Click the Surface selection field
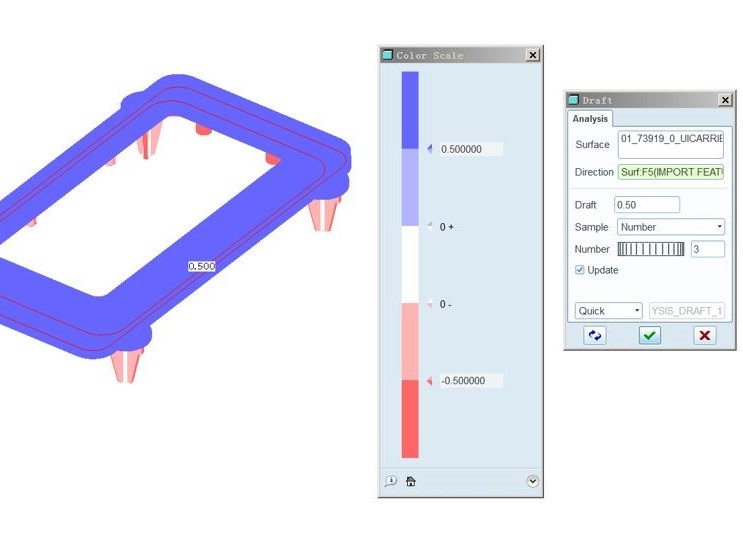 pyautogui.click(x=670, y=144)
